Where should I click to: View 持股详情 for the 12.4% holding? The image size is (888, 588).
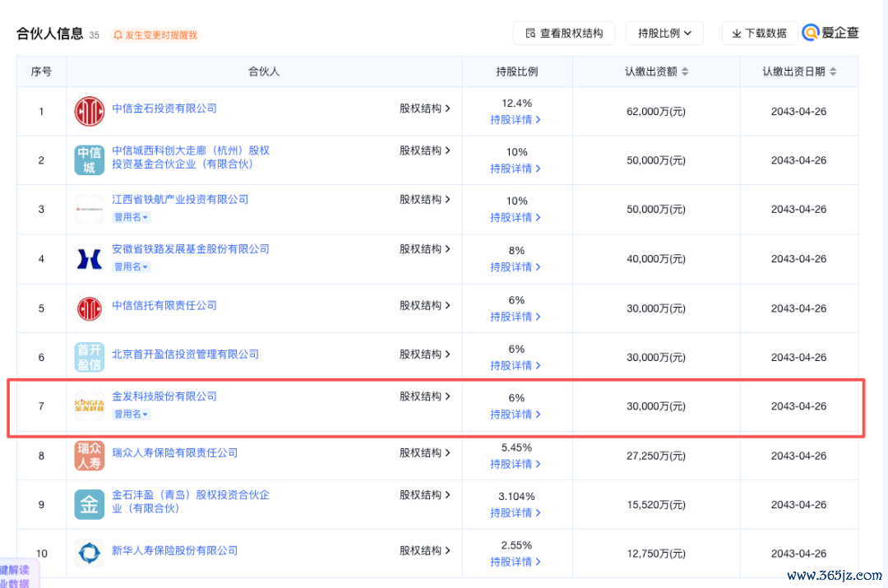[x=516, y=119]
